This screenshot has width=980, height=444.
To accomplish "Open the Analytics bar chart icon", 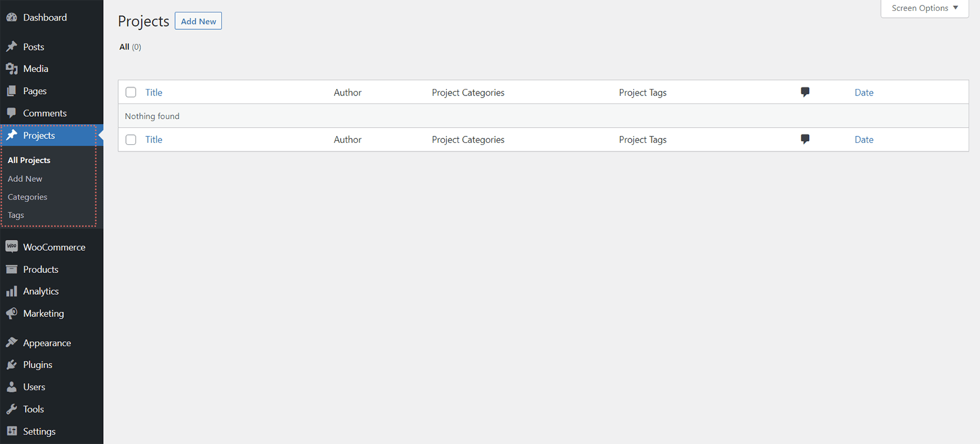I will [x=12, y=291].
